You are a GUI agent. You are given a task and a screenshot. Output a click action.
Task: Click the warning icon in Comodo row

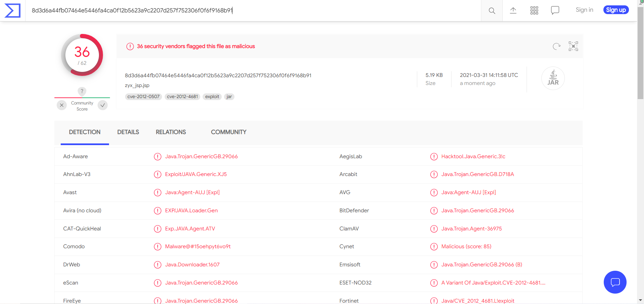[158, 247]
